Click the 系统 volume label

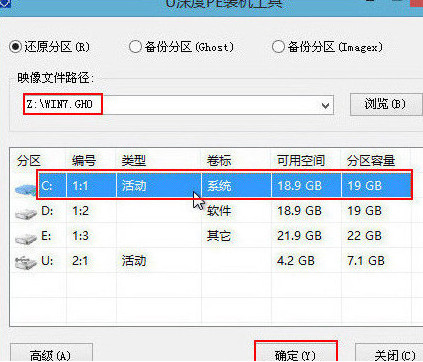point(219,185)
